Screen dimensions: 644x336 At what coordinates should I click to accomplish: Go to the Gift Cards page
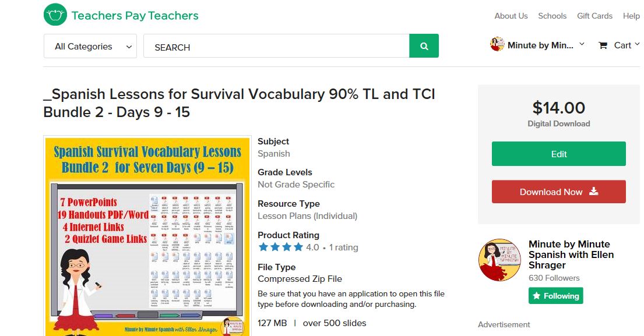[x=594, y=16]
